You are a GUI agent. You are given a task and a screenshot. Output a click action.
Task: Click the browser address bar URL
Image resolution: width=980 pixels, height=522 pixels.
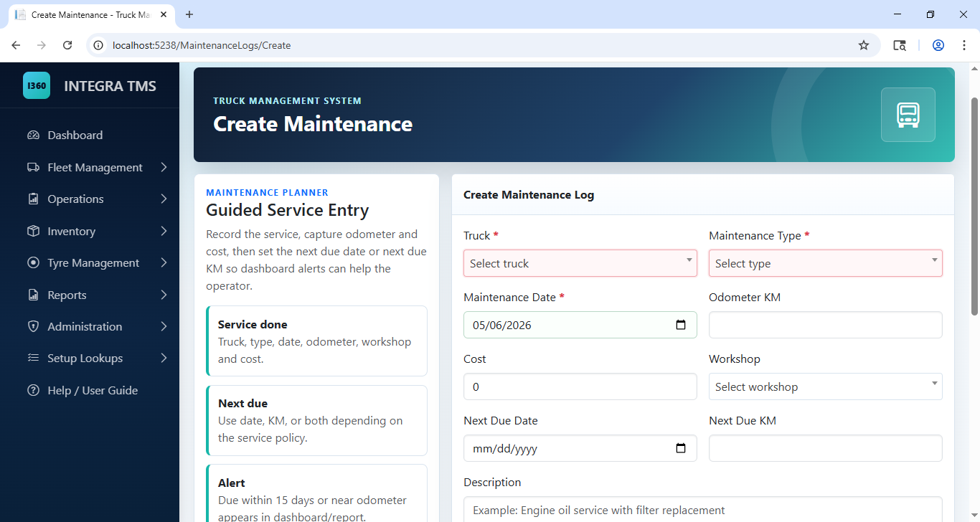(202, 45)
